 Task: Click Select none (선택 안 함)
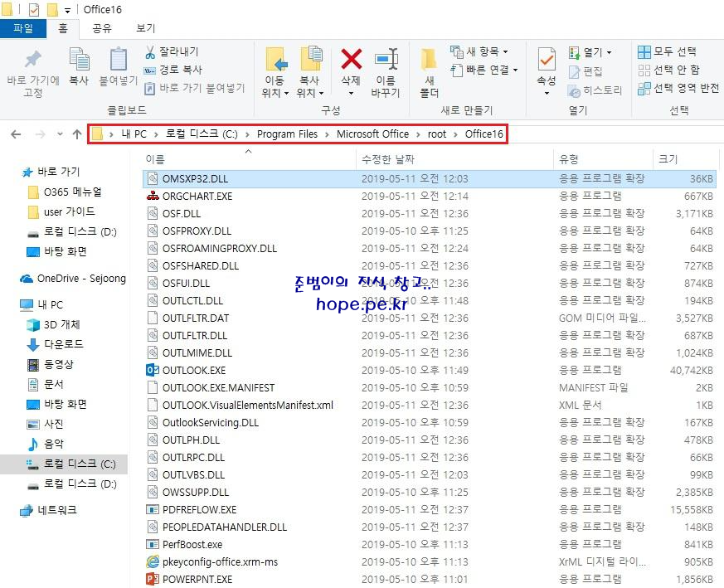[668, 70]
